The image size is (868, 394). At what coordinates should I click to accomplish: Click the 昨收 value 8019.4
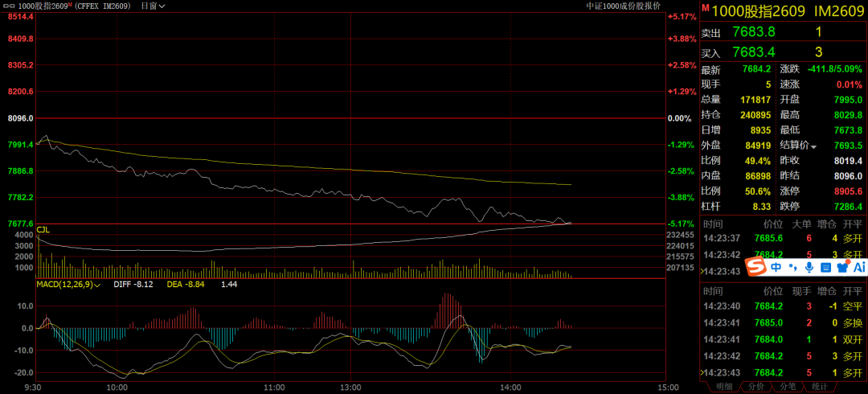tap(848, 162)
